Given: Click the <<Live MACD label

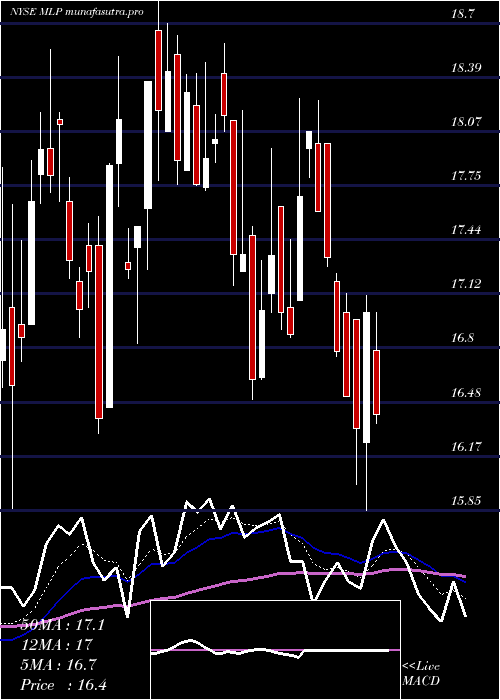Looking at the screenshot, I should 421,674.
